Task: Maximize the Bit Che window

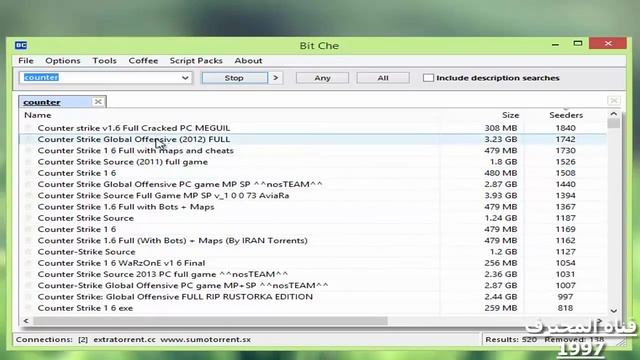Action: [578, 43]
